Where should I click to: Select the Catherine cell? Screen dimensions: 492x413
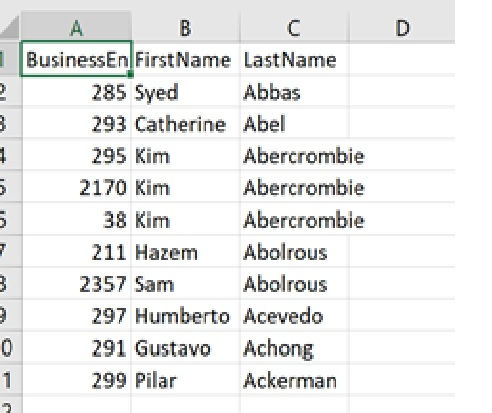click(x=186, y=124)
